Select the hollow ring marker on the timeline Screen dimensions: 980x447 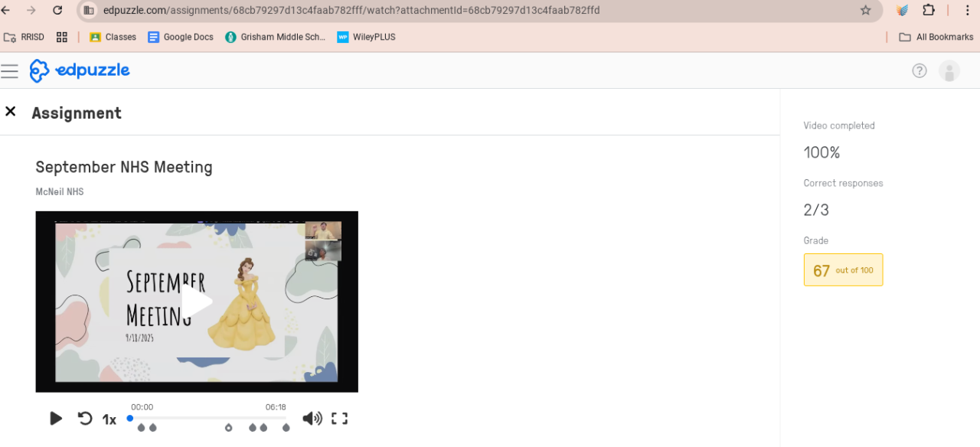click(x=228, y=428)
